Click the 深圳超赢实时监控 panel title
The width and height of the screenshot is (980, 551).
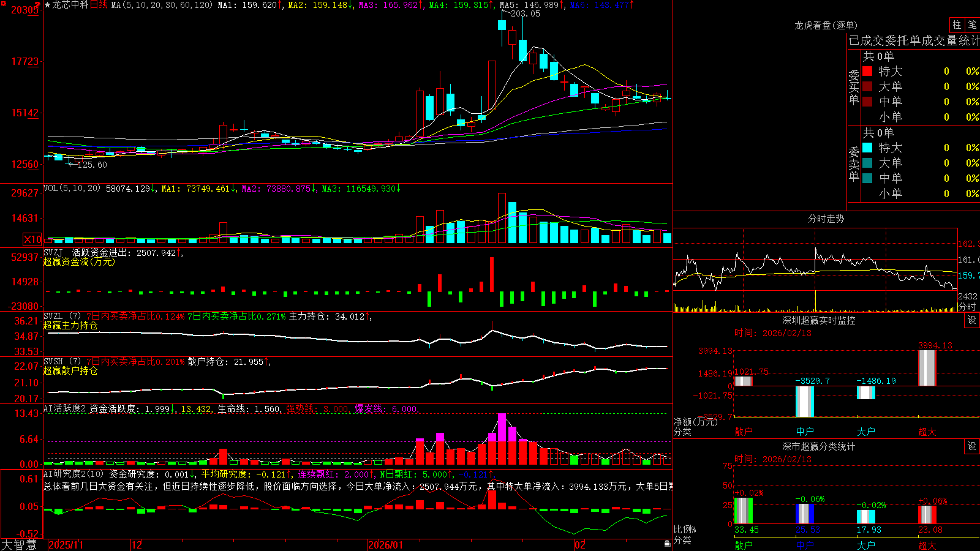[x=819, y=320]
